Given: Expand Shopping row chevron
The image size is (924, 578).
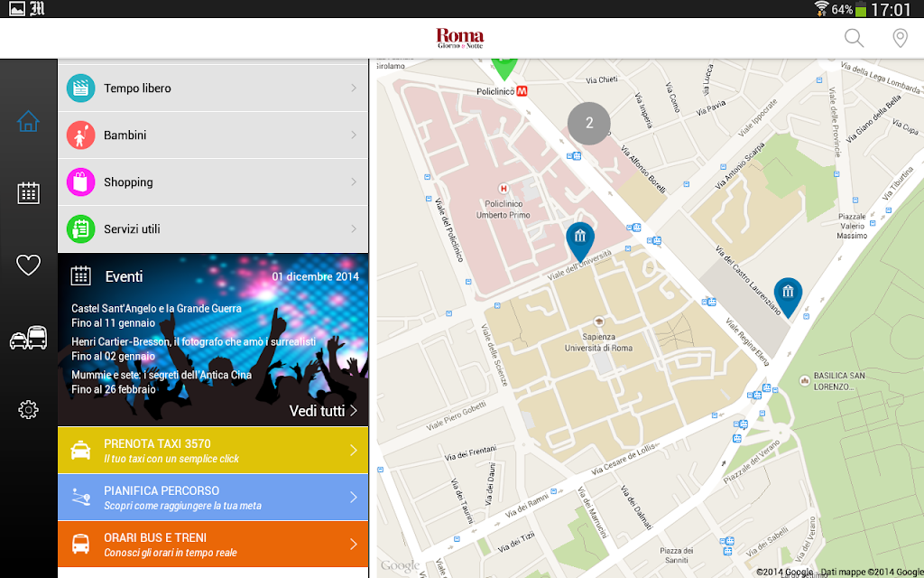Looking at the screenshot, I should [354, 182].
